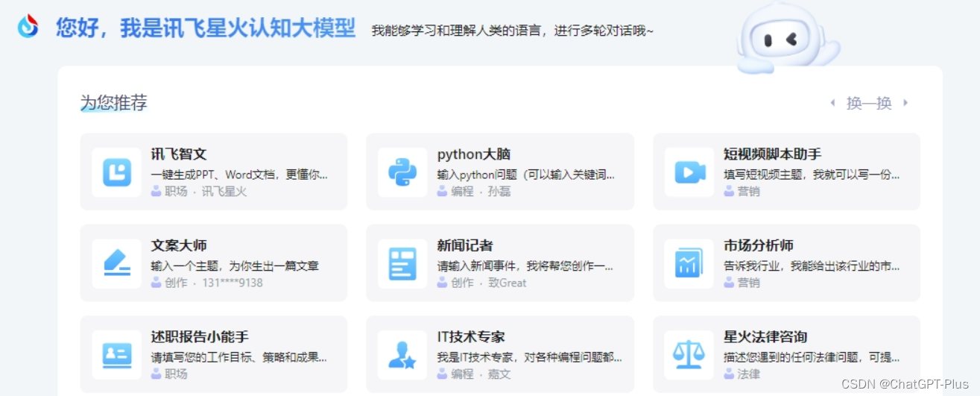Click the python大脑 Python logo icon
Viewport: 980px width, 396px height.
(x=402, y=172)
